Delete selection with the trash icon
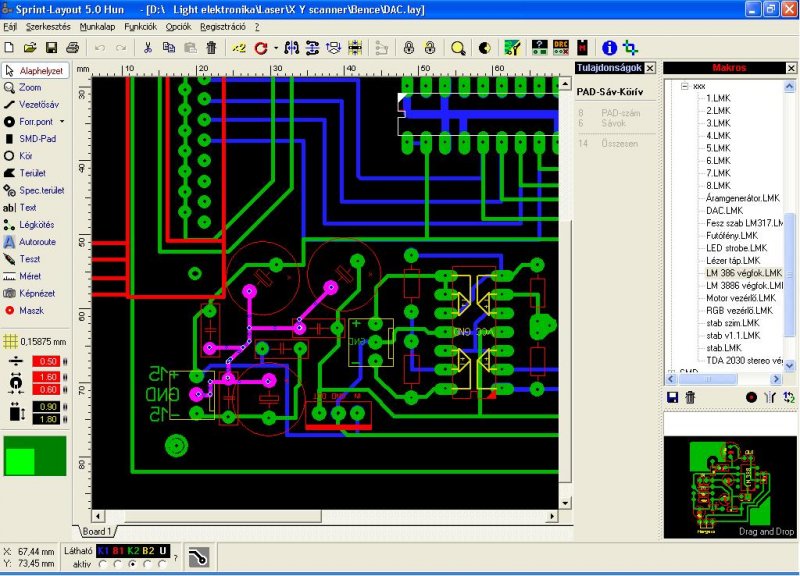The image size is (800, 576). (211, 48)
